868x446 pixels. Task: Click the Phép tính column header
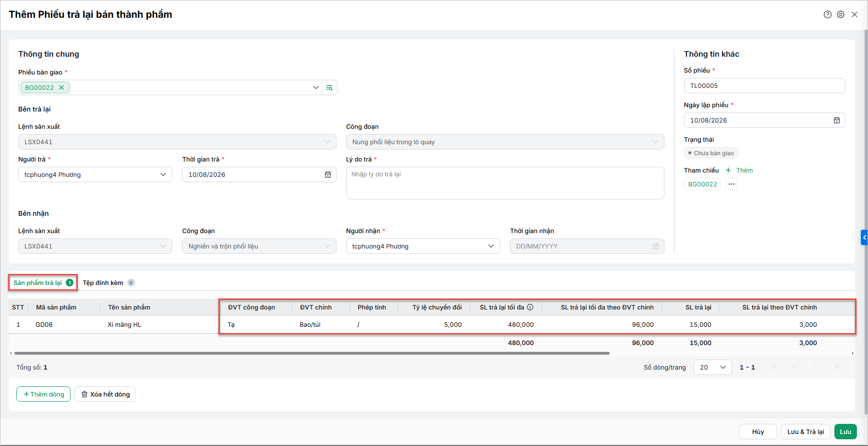372,307
